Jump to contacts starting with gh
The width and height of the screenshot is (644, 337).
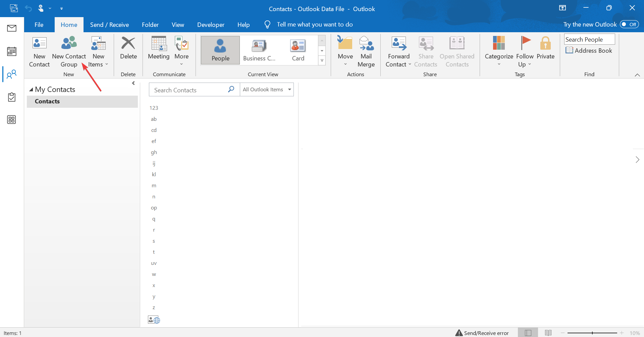pyautogui.click(x=154, y=152)
